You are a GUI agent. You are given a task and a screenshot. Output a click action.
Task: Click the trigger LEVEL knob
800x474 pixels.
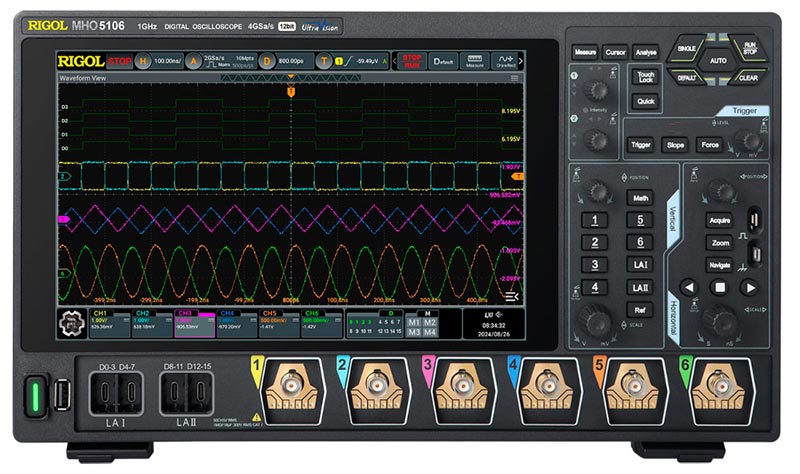tap(749, 141)
